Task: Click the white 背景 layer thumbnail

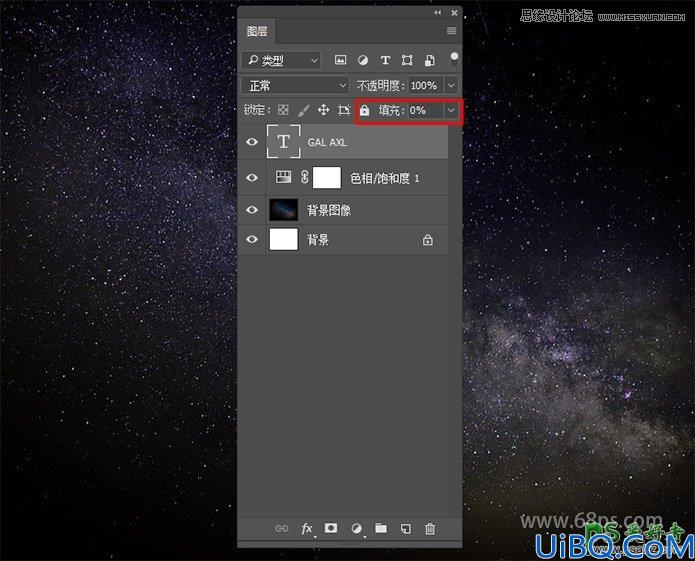Action: (284, 239)
